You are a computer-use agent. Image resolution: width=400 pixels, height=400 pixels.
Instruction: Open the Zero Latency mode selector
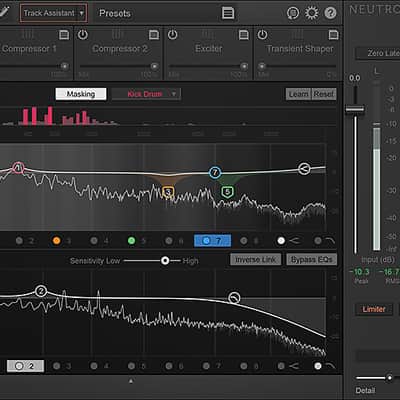[x=378, y=53]
